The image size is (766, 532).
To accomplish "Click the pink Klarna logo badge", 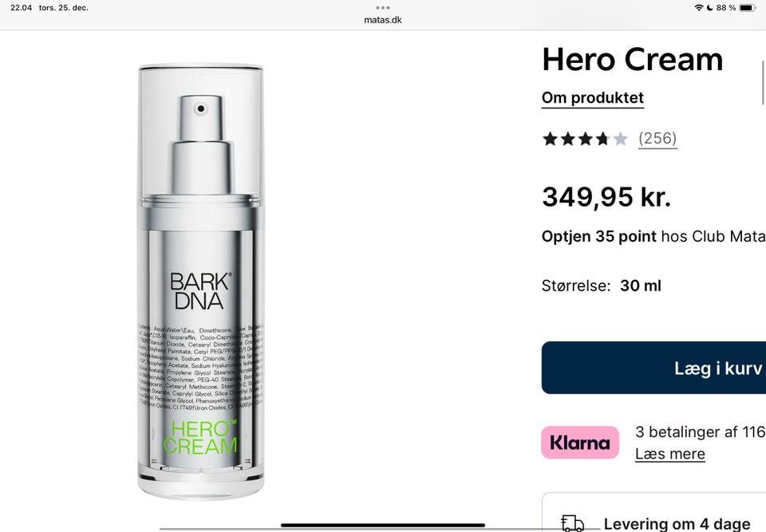I will pyautogui.click(x=580, y=443).
